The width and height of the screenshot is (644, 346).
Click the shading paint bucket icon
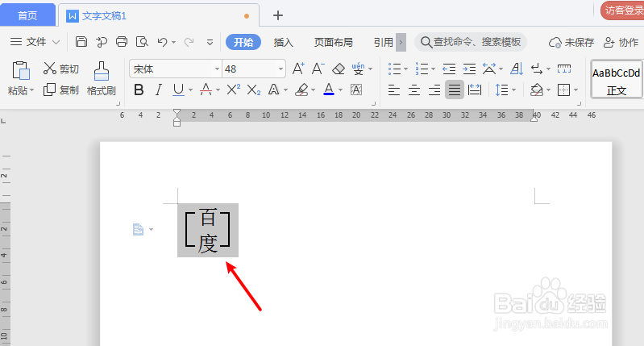(536, 90)
